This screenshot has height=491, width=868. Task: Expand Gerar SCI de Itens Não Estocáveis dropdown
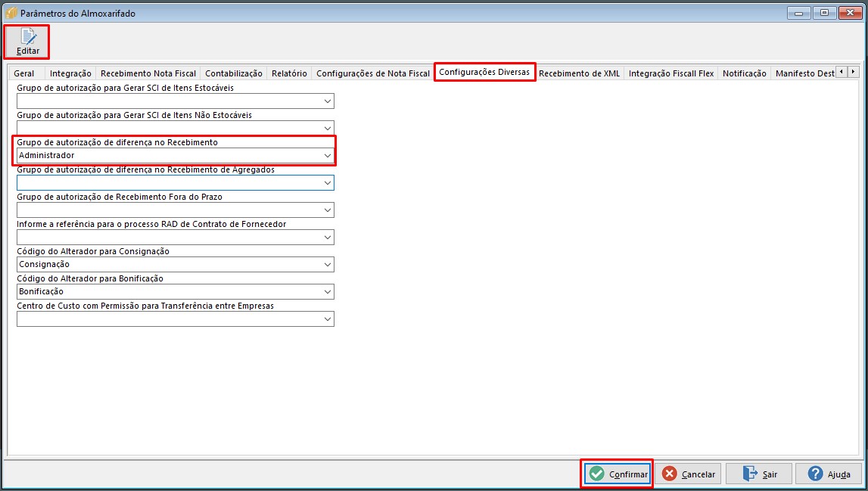click(327, 129)
